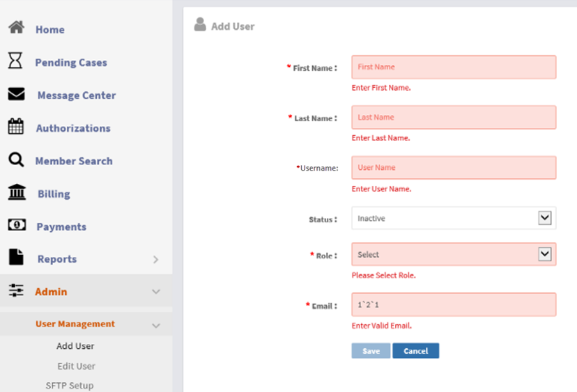Collapse the Admin section chevron
The height and width of the screenshot is (392, 577).
(156, 292)
